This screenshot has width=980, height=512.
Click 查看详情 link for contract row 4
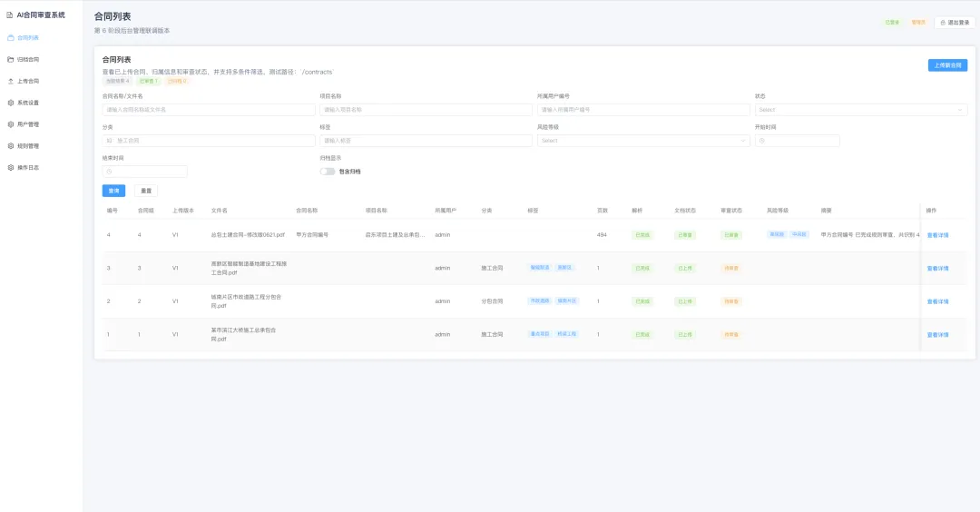point(937,235)
